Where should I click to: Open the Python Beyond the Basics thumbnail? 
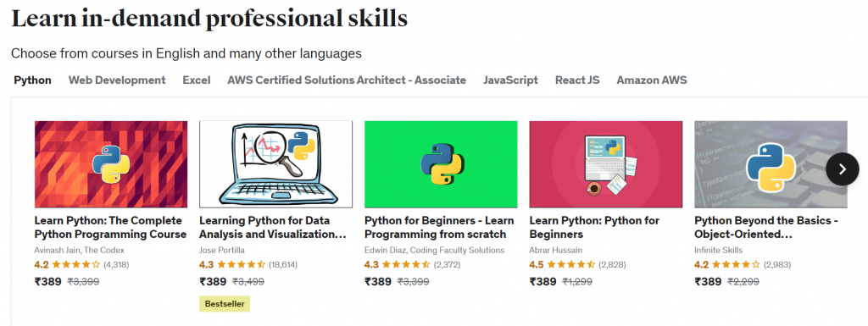click(x=771, y=164)
